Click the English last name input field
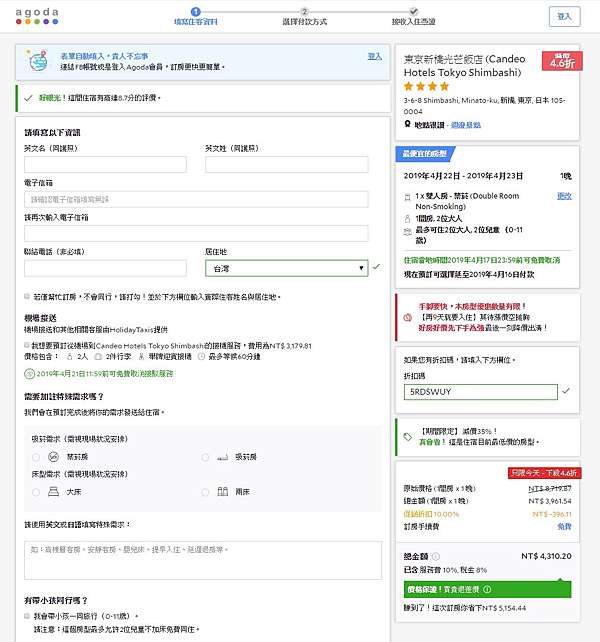 click(287, 164)
